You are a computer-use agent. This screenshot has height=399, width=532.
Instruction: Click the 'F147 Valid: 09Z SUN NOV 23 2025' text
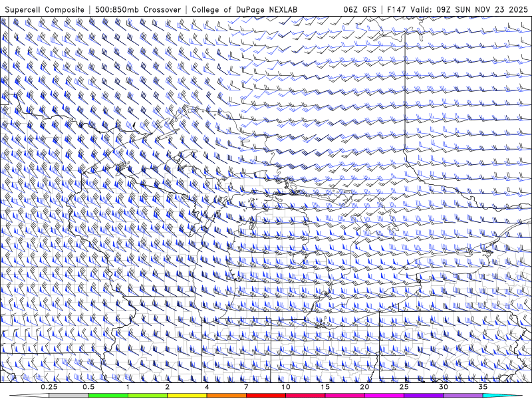click(x=458, y=9)
